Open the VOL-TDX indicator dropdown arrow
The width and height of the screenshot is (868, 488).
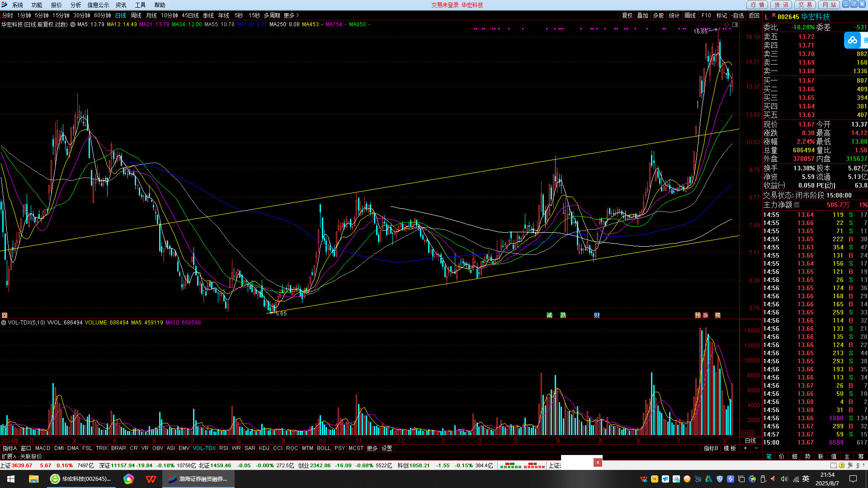[x=4, y=323]
